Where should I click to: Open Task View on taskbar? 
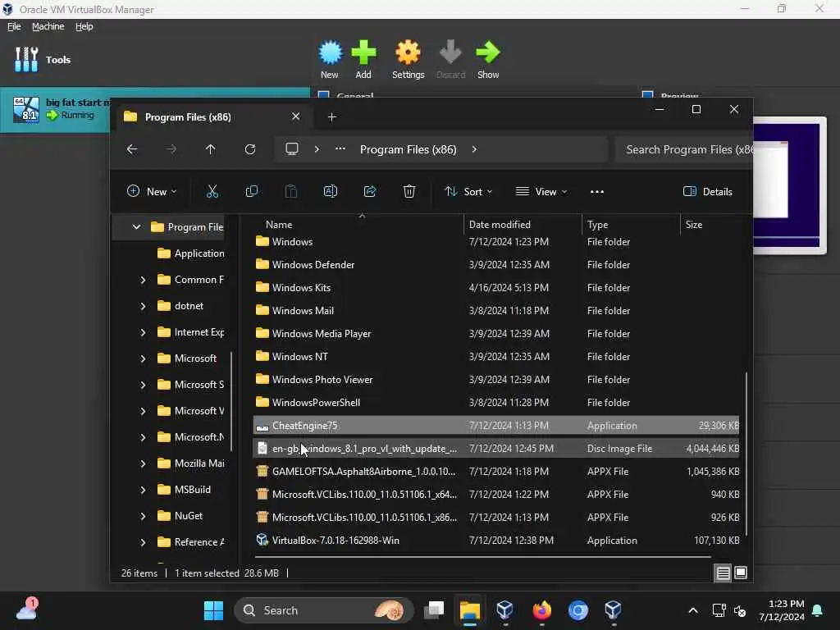[434, 610]
